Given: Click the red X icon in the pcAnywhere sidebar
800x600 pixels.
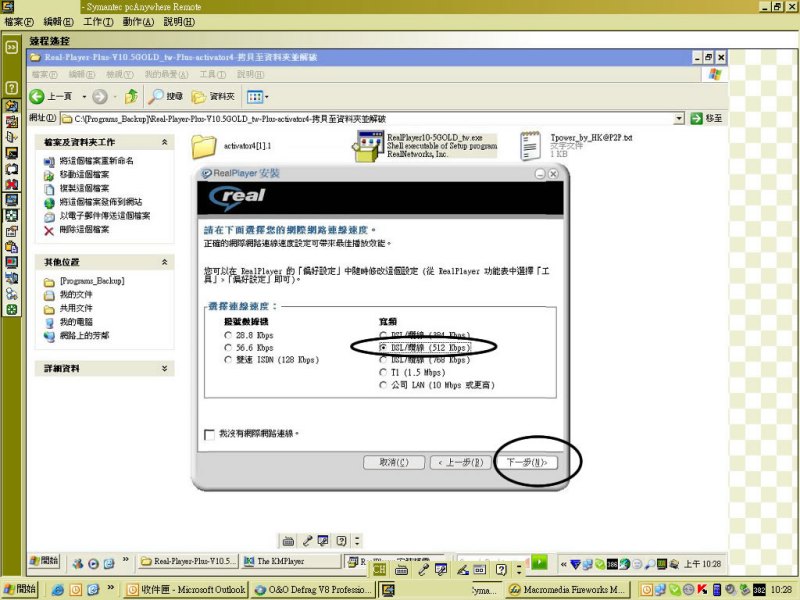Looking at the screenshot, I should tap(12, 184).
